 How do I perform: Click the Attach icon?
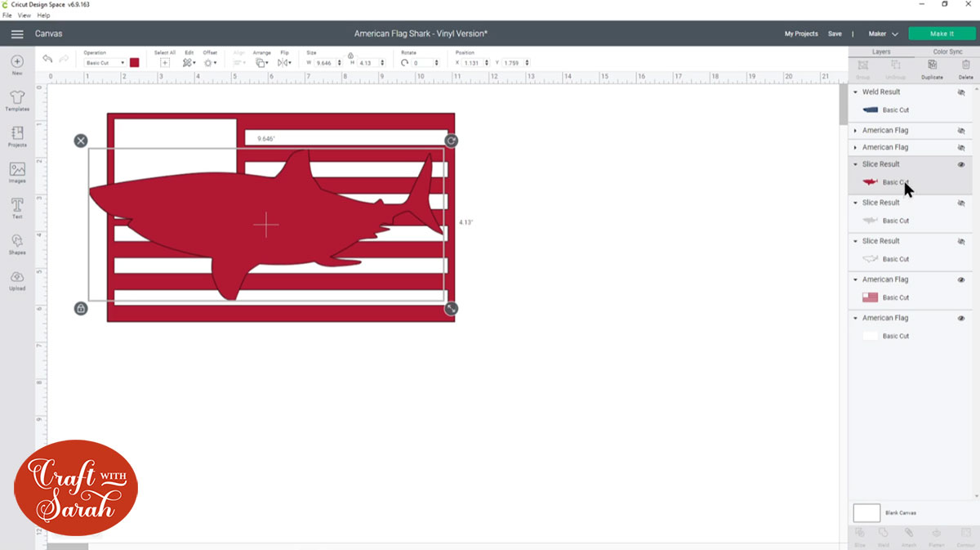(909, 532)
